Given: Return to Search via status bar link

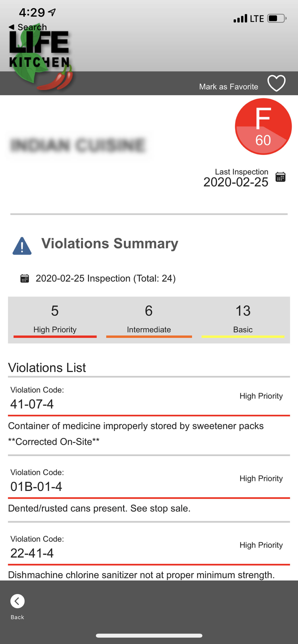Looking at the screenshot, I should click(28, 27).
